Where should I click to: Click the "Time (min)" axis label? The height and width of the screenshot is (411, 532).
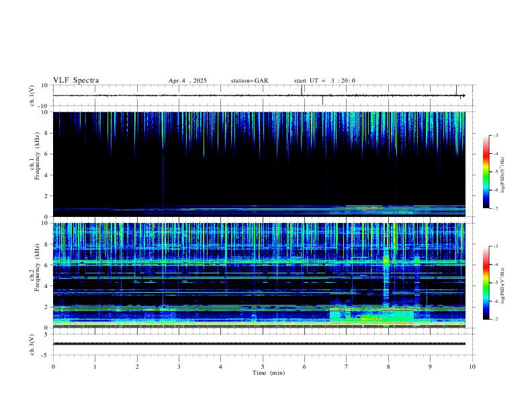269,373
